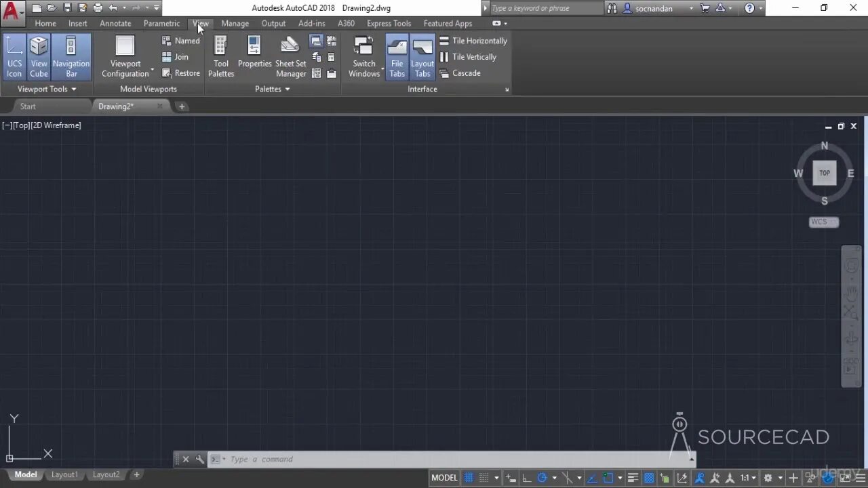Click the Save As icon
The height and width of the screenshot is (488, 868).
(82, 8)
